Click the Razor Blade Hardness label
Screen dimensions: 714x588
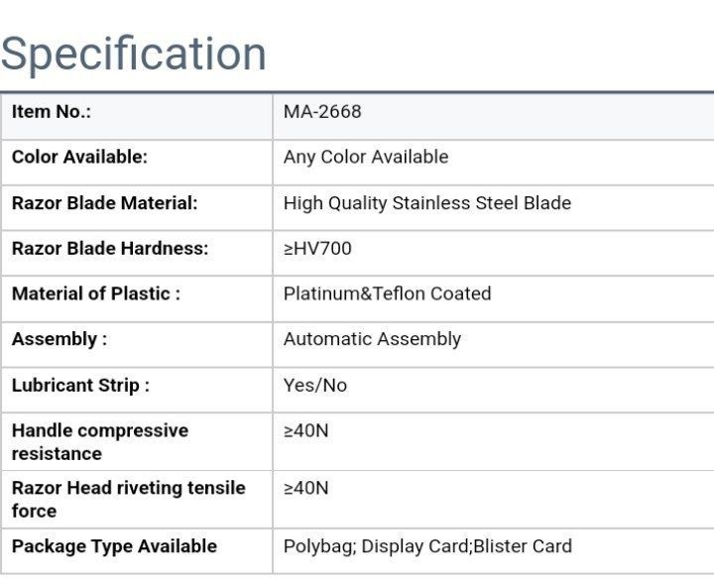(x=110, y=249)
